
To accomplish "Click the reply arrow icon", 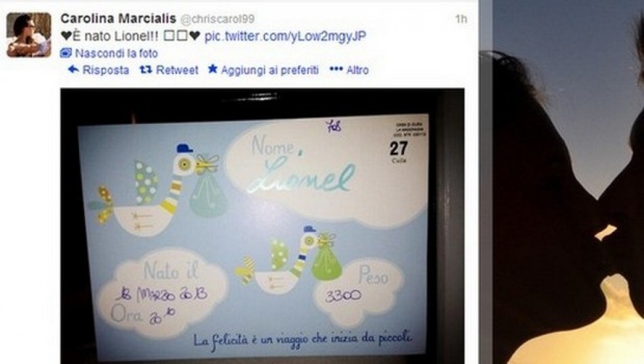I will (x=73, y=70).
